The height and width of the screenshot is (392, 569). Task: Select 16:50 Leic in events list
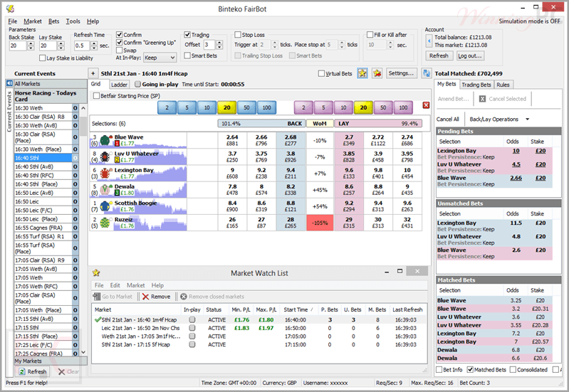pos(43,201)
